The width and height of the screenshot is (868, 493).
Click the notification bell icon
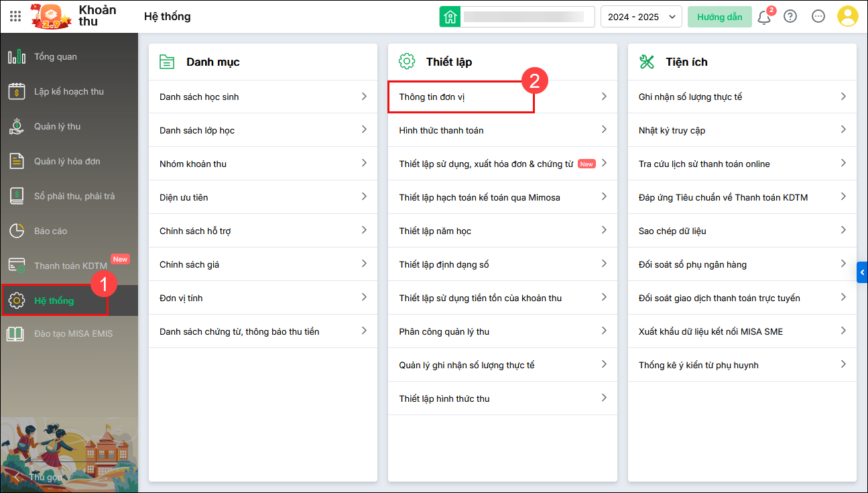763,17
